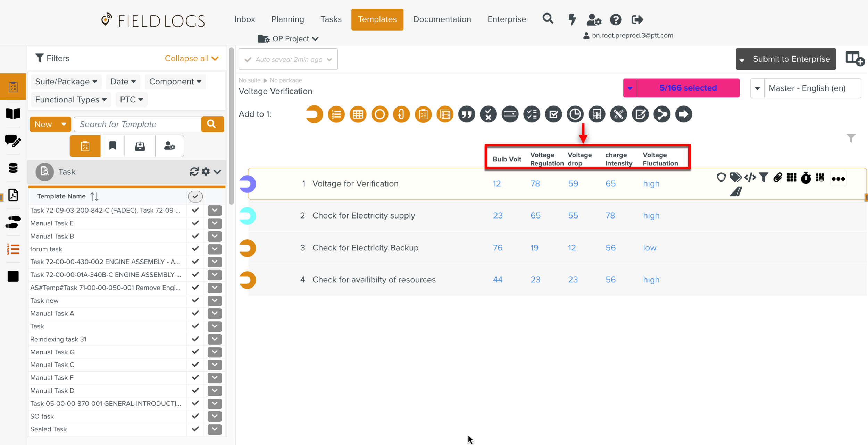Screen dimensions: 868x445
Task: Toggle the select-all circle checkmark header
Action: (195, 196)
